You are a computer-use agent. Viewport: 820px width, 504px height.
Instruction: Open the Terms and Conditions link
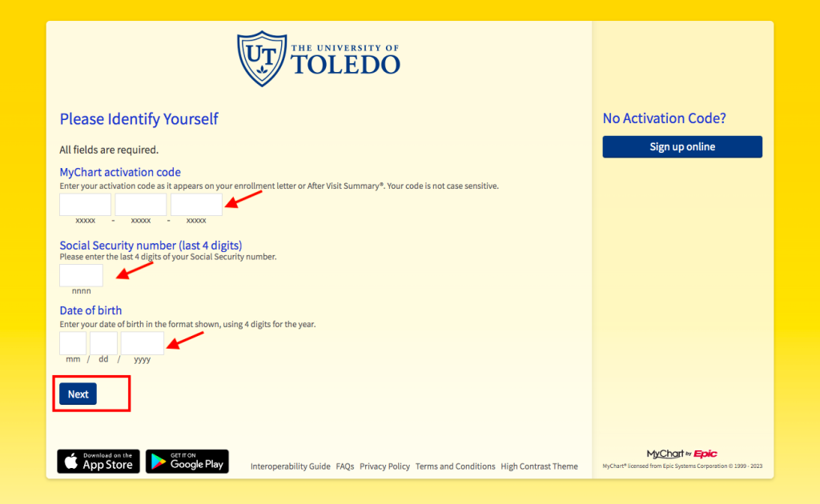pyautogui.click(x=455, y=466)
